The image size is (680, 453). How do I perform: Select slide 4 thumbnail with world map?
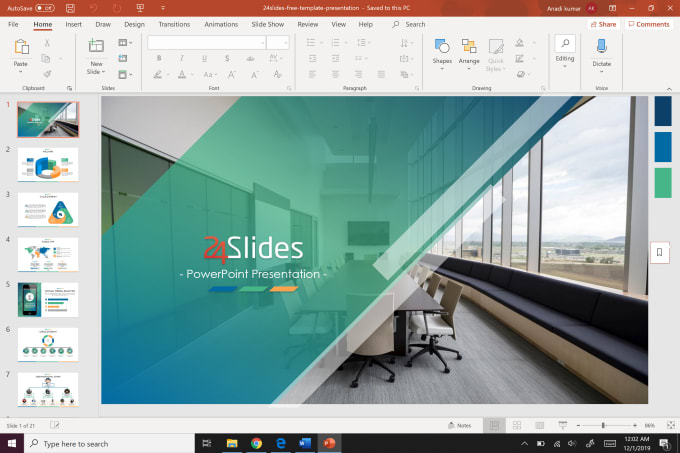pyautogui.click(x=48, y=254)
